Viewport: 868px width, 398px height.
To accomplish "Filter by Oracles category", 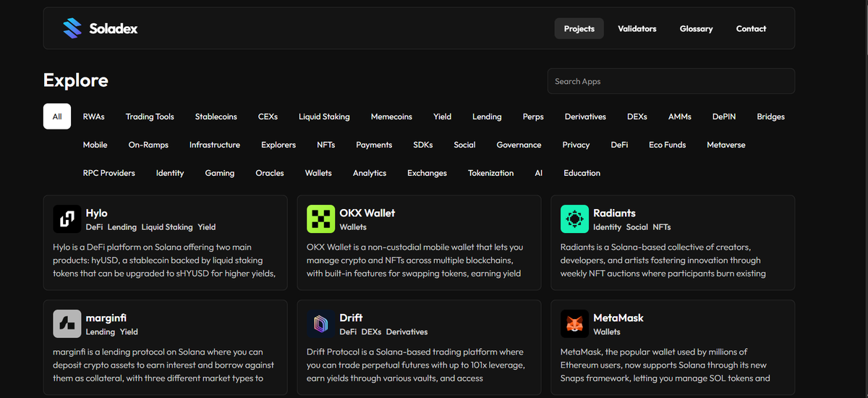I will (270, 173).
